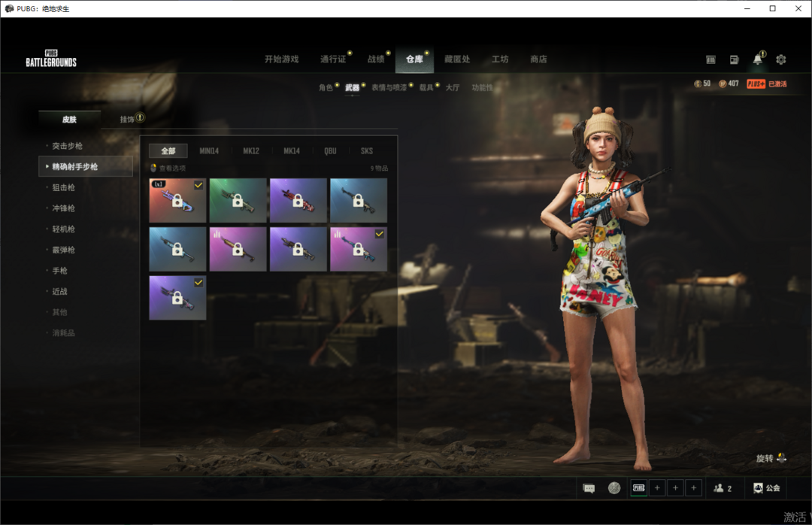Toggle the checkmark on the lv.1 orange skin
The width and height of the screenshot is (812, 525).
[x=198, y=185]
